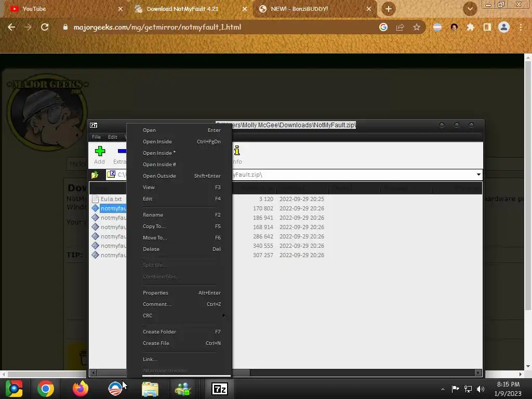Click 7-Zip horizontal scrollbar right arrow

[x=478, y=373]
